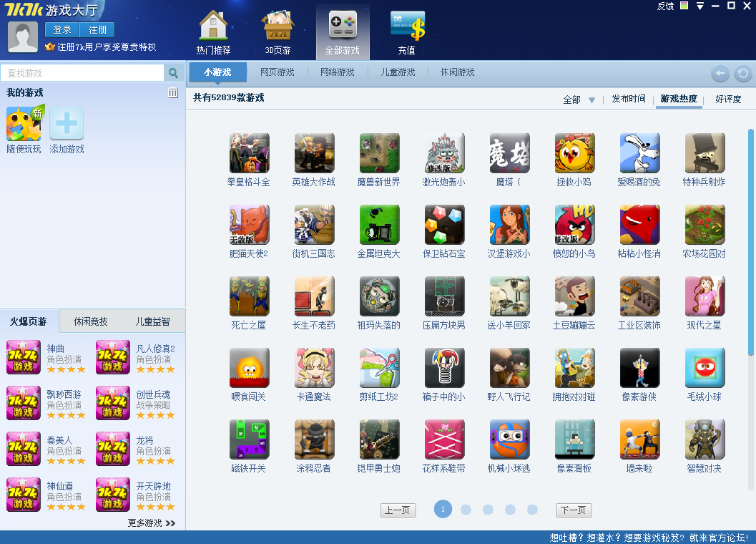Open the 爱喝酒的兔 game icon
Viewport: 756px width, 544px height.
click(639, 153)
